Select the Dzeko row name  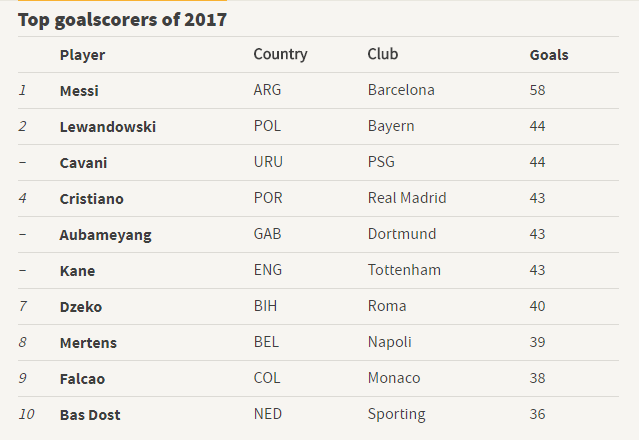pyautogui.click(x=80, y=307)
